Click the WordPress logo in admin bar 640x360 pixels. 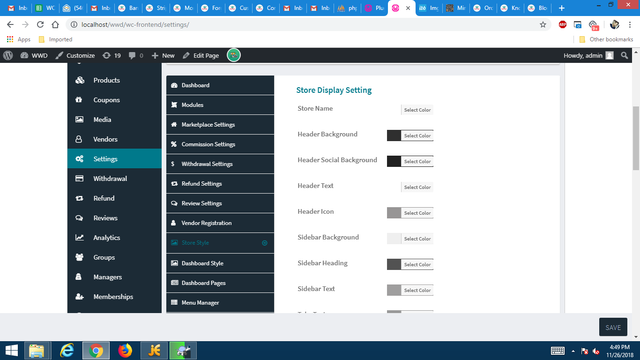[x=8, y=55]
